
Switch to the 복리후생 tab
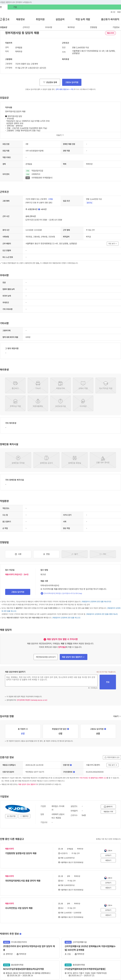tap(71, 27)
